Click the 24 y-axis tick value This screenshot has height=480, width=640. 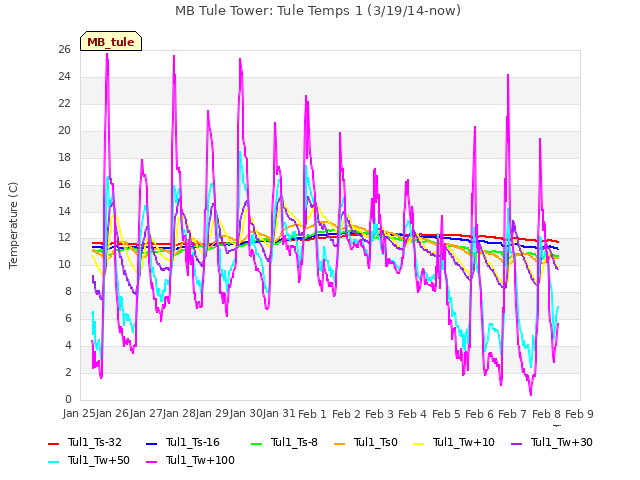[x=64, y=77]
